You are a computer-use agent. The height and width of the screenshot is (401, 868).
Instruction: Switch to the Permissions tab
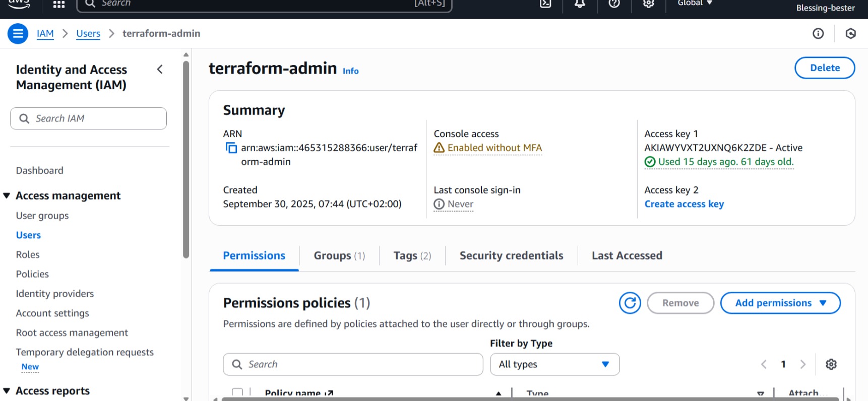tap(254, 255)
